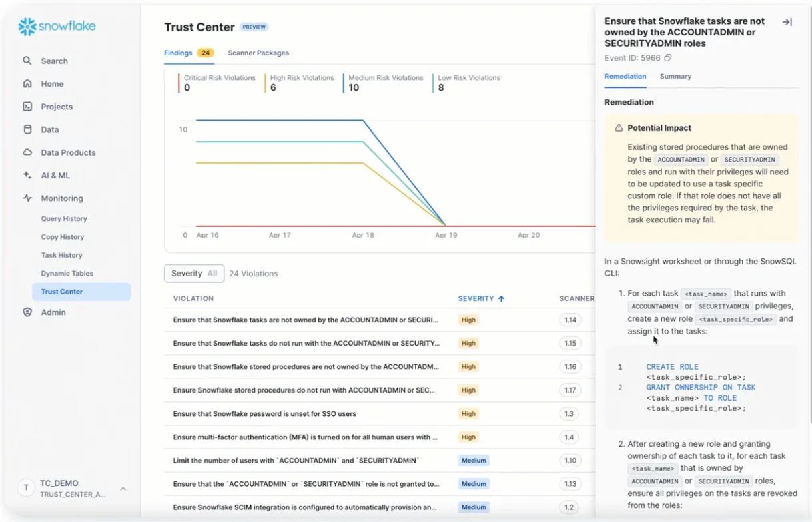Click the Medium badge in SCIM row

(x=474, y=507)
